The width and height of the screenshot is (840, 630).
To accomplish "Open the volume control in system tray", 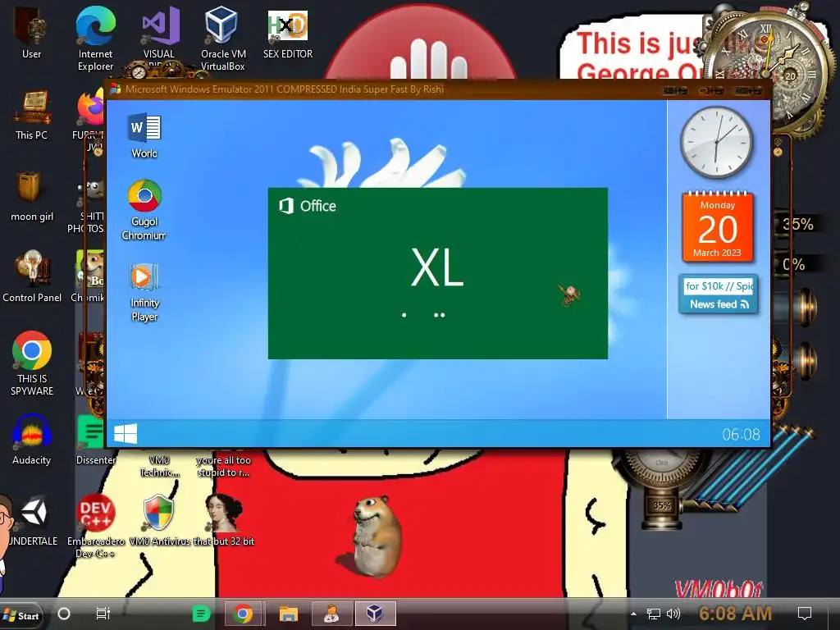I will (673, 614).
